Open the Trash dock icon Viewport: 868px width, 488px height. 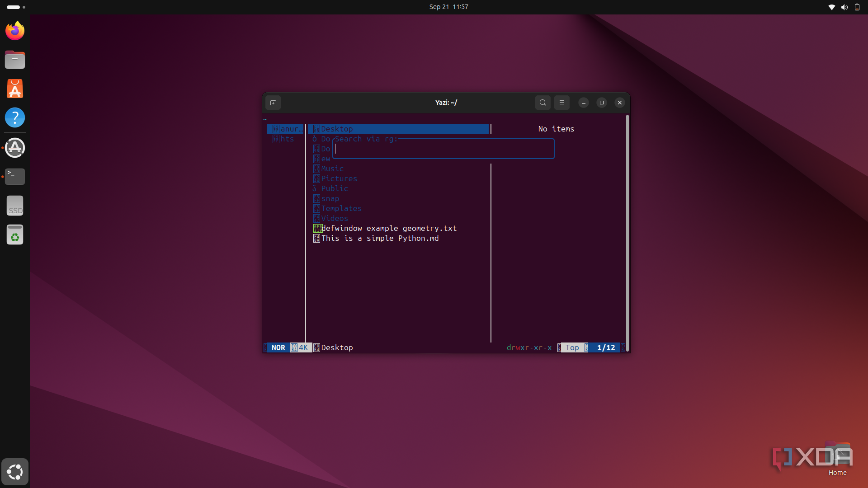tap(15, 235)
